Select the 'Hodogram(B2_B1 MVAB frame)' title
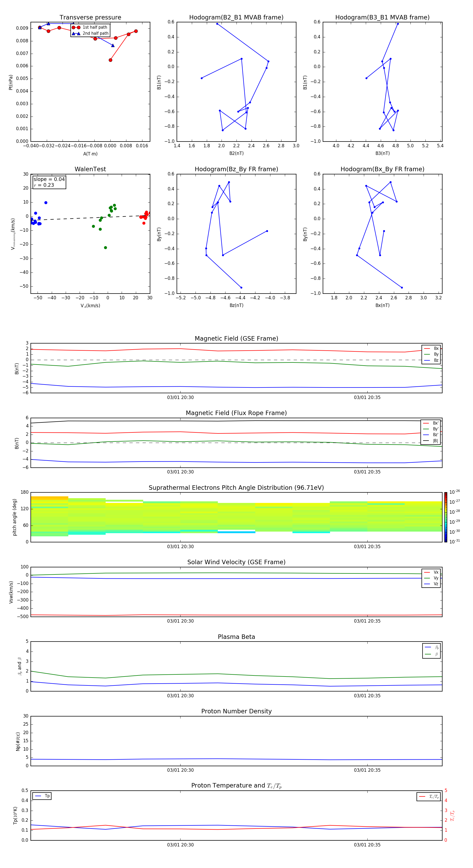The height and width of the screenshot is (868, 473). pyautogui.click(x=236, y=18)
